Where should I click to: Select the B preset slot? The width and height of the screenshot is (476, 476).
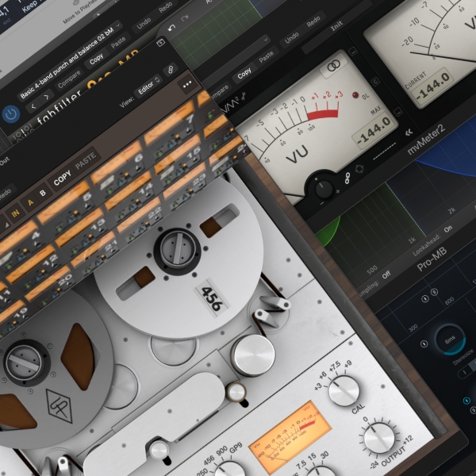43,193
